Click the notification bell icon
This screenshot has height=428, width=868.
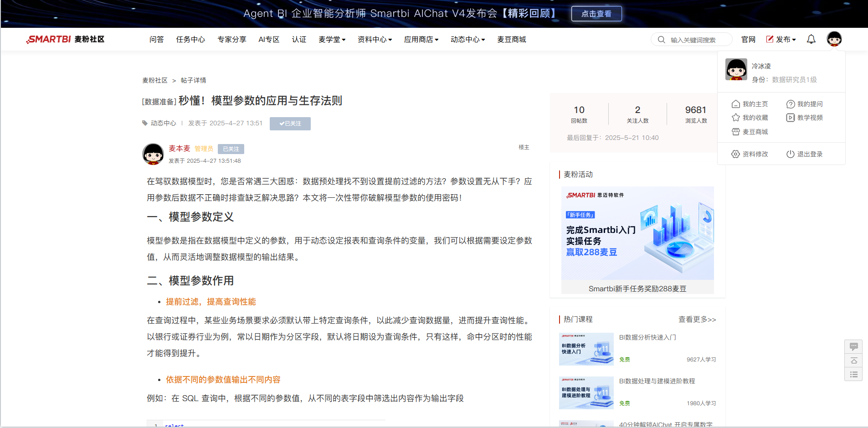pyautogui.click(x=811, y=40)
